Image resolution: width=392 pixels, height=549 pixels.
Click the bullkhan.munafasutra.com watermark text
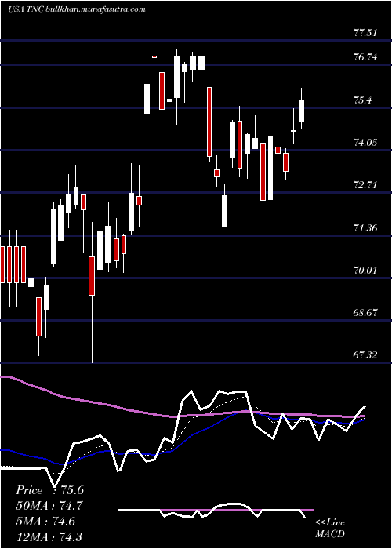click(96, 9)
